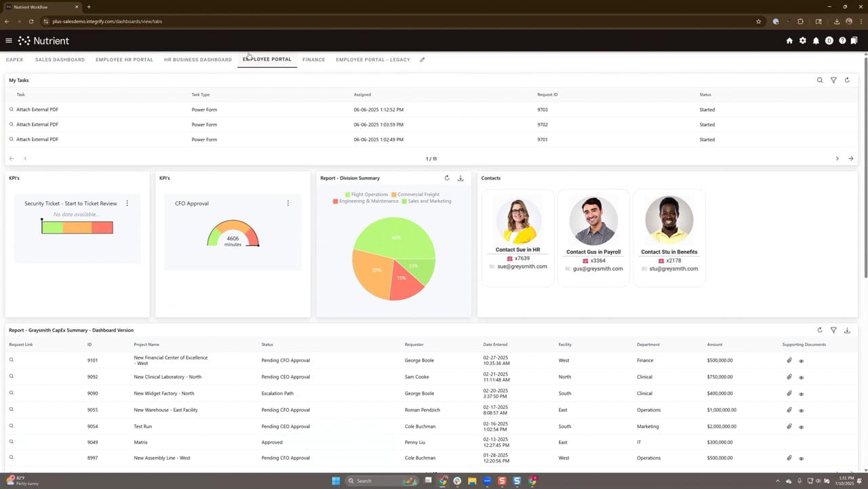
Task: Open CFO Approval KPI options menu
Action: click(x=288, y=203)
